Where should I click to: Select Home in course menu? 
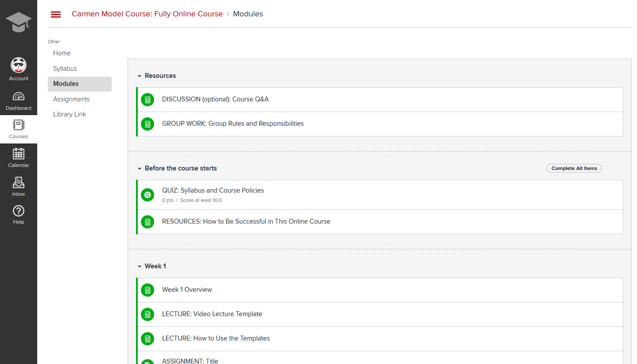[62, 53]
